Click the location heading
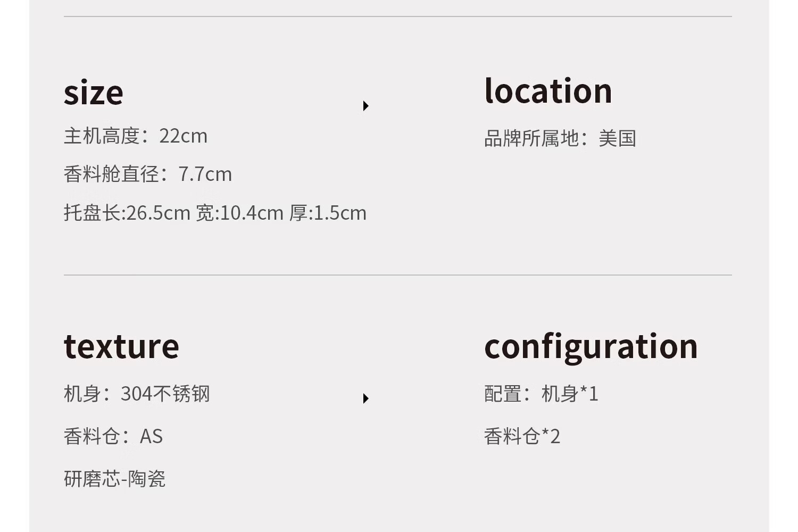This screenshot has height=532, width=798. point(548,91)
